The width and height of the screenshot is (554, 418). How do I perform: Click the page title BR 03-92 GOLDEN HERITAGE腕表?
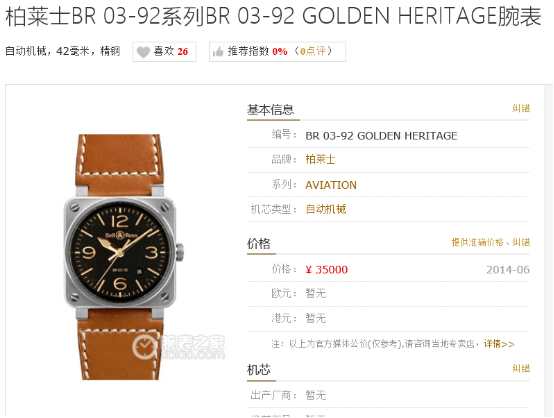click(373, 16)
